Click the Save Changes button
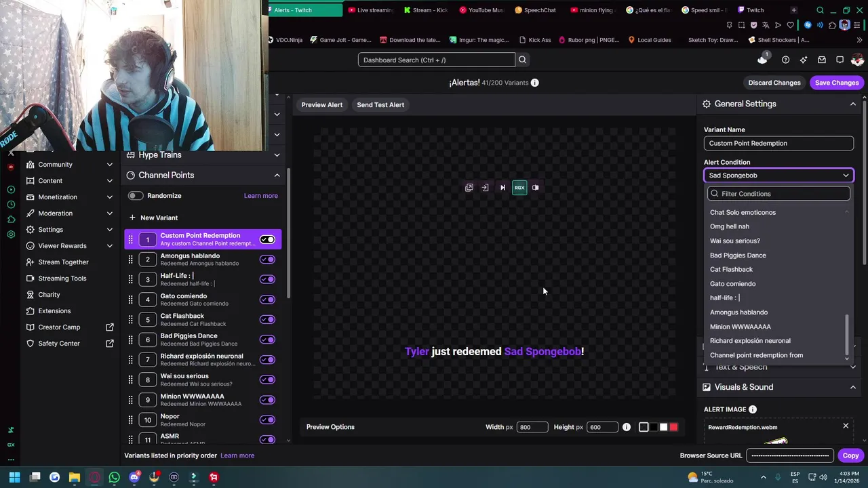Viewport: 868px width, 488px height. point(837,83)
